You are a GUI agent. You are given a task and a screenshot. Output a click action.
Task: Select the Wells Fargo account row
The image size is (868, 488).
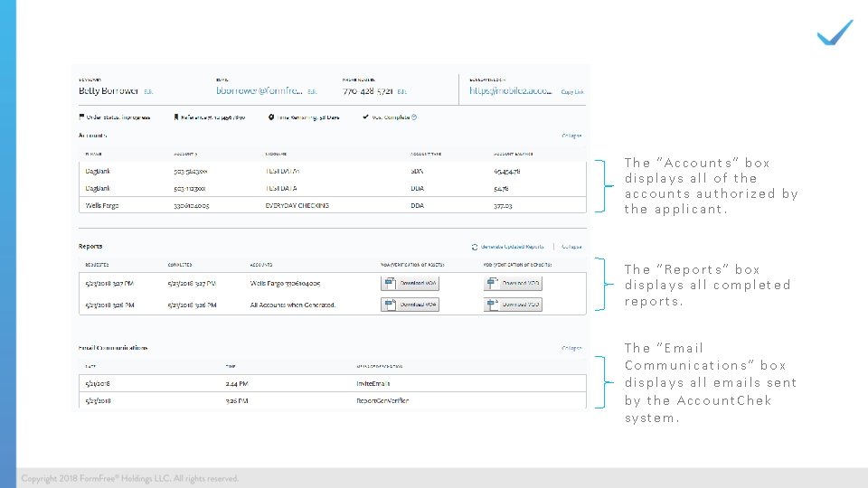[332, 205]
